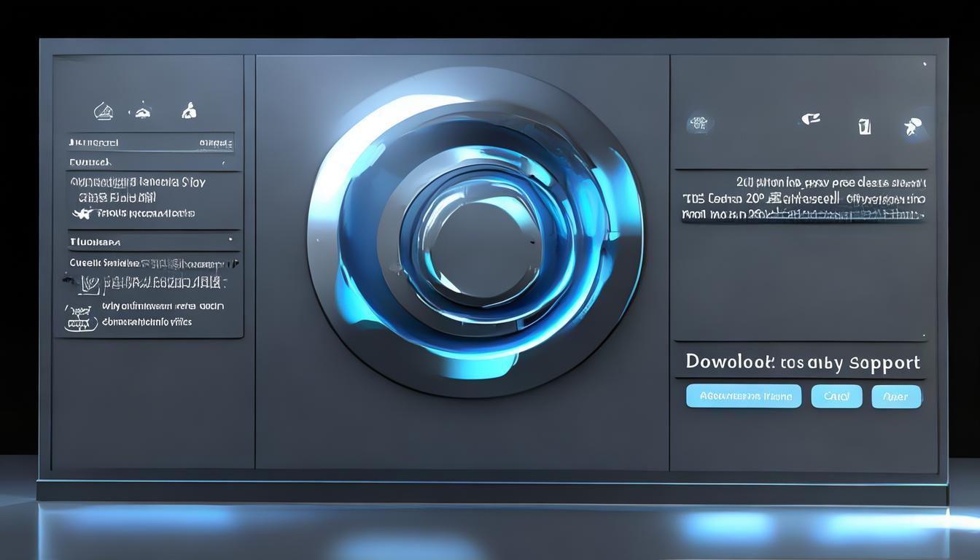Click the glowing pin icon at right panel's far end

tap(911, 126)
